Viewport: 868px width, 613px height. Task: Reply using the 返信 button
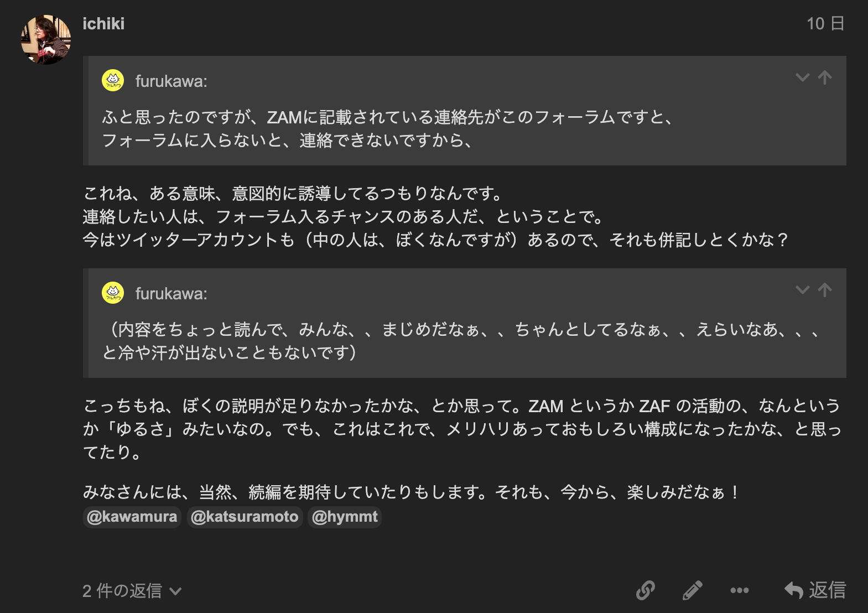815,590
